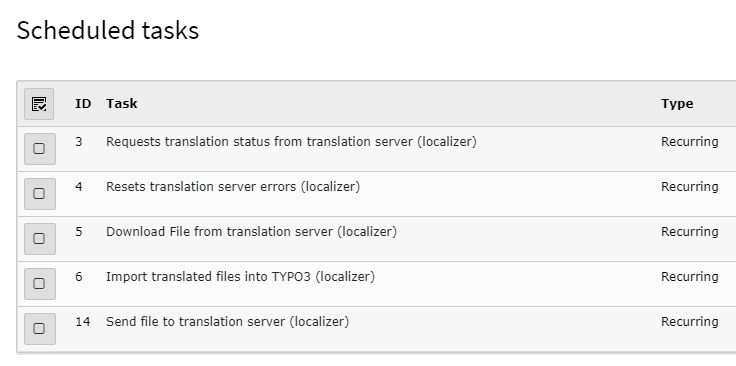Open Send file to translation server task
The width and height of the screenshot is (736, 366).
click(x=227, y=322)
